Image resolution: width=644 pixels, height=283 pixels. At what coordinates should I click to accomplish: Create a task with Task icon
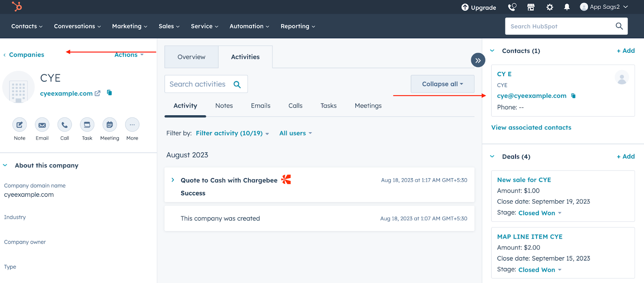(x=87, y=125)
